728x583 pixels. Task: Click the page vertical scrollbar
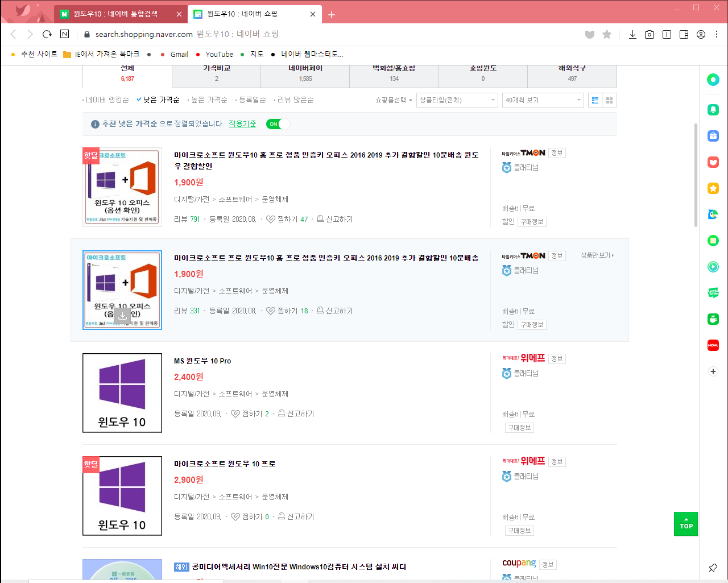click(695, 175)
